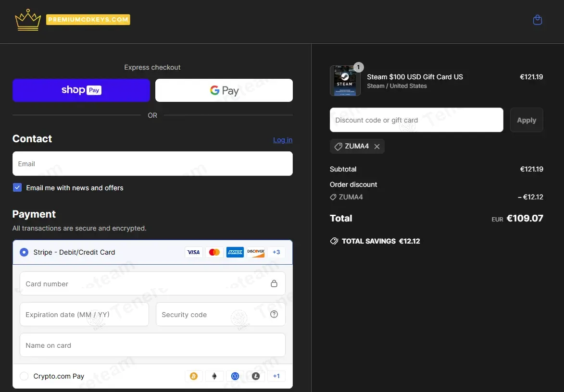Click the Bitcoin payment icon
The width and height of the screenshot is (564, 392).
coord(194,376)
